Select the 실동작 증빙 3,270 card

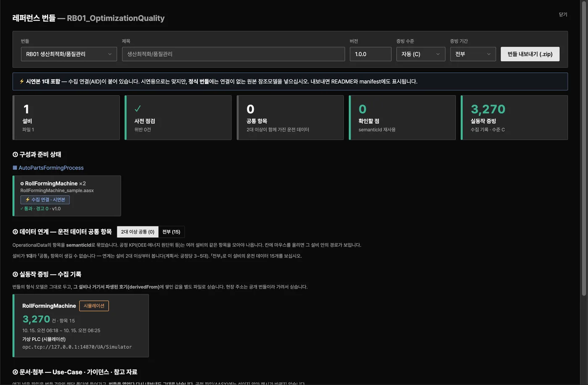[x=514, y=118]
